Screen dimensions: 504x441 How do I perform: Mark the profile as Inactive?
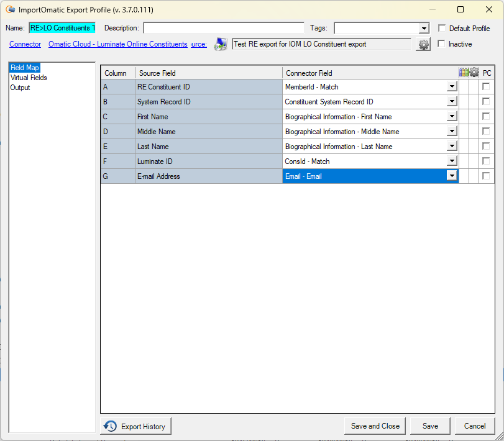click(x=442, y=44)
